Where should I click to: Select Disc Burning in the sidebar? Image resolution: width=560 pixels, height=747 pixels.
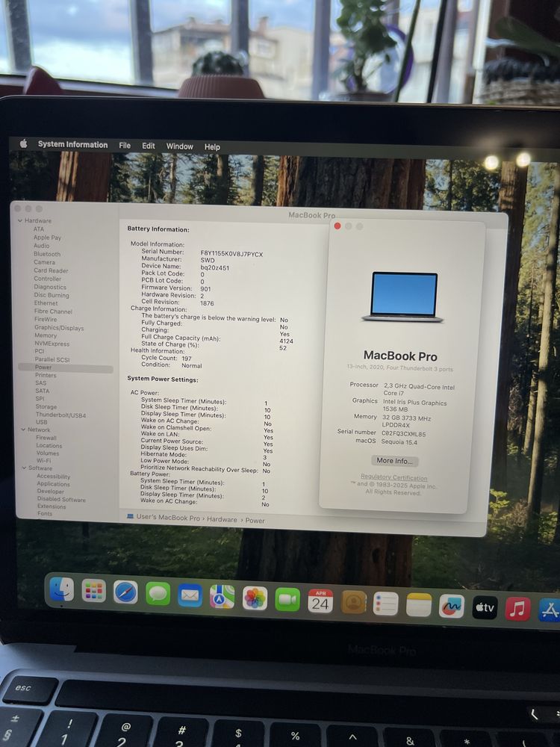coord(52,295)
